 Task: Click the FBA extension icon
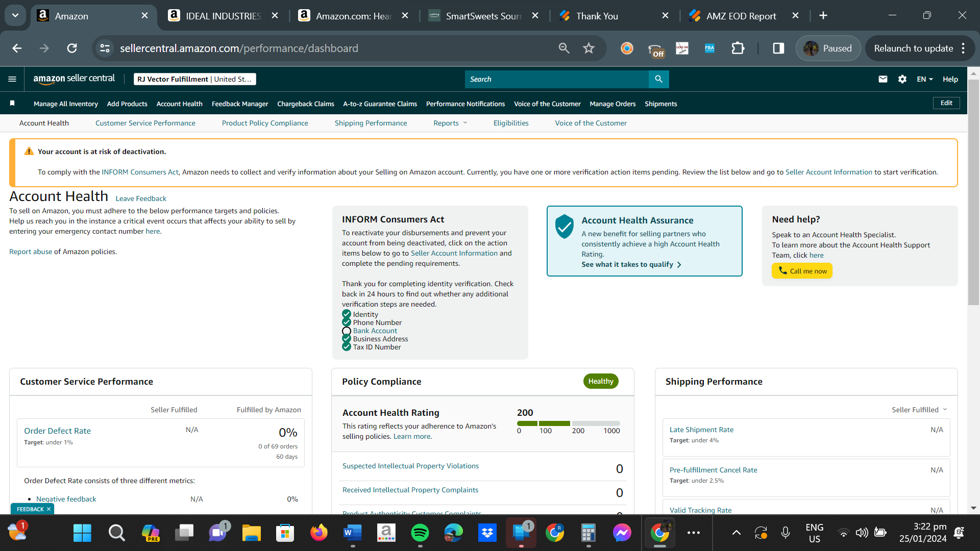point(709,48)
